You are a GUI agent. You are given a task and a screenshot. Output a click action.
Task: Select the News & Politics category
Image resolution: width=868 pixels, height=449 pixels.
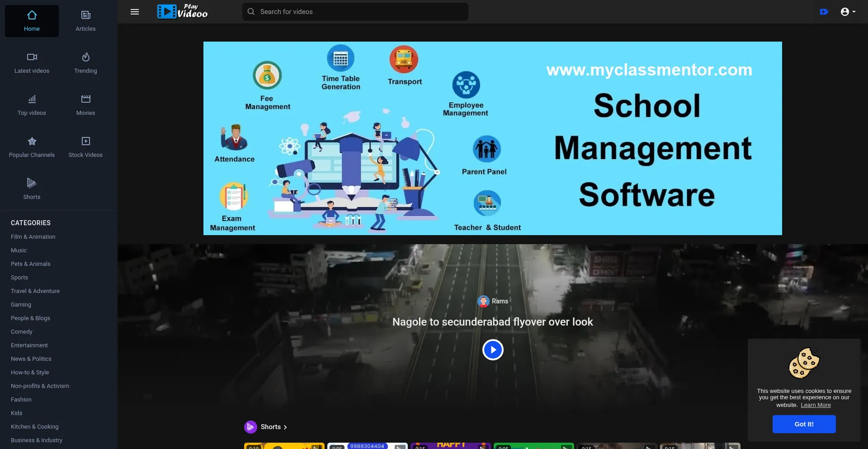[31, 359]
